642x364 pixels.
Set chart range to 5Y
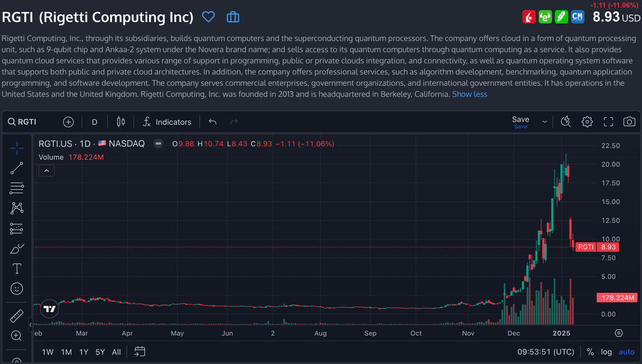tap(100, 352)
